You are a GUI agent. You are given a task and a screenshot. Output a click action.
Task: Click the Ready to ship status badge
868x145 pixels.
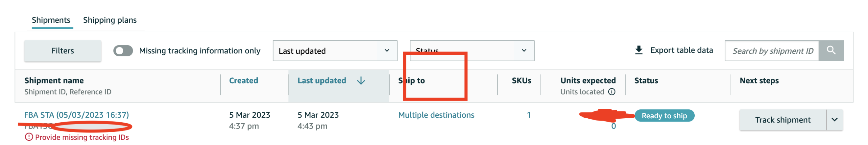click(x=664, y=116)
